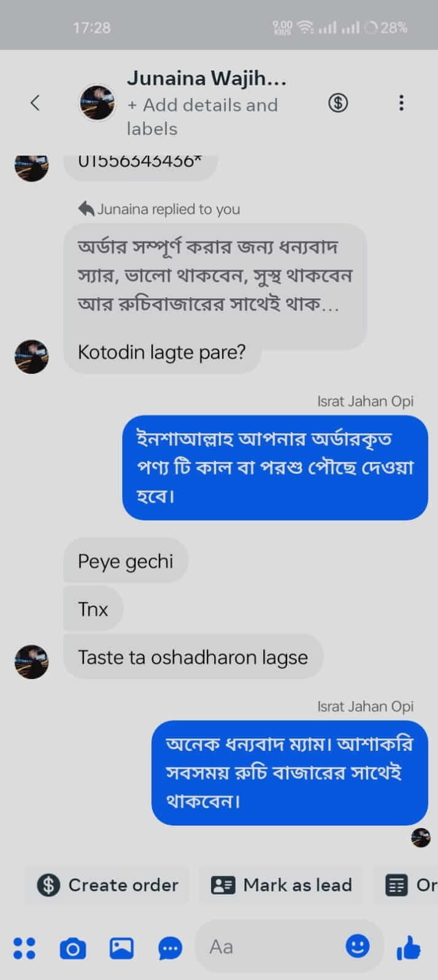Tap the sender avatar beside 'Taste ta oshadharon lagse'
This screenshot has width=438, height=980.
(32, 661)
